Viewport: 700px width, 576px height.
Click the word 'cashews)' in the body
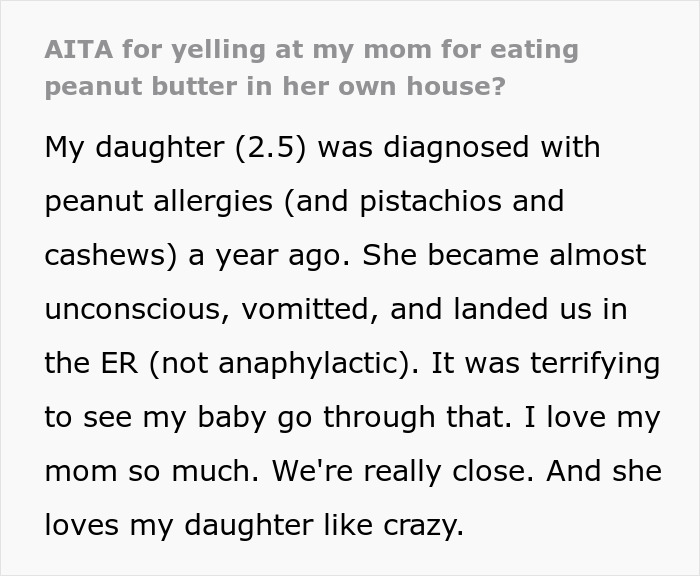tap(108, 255)
